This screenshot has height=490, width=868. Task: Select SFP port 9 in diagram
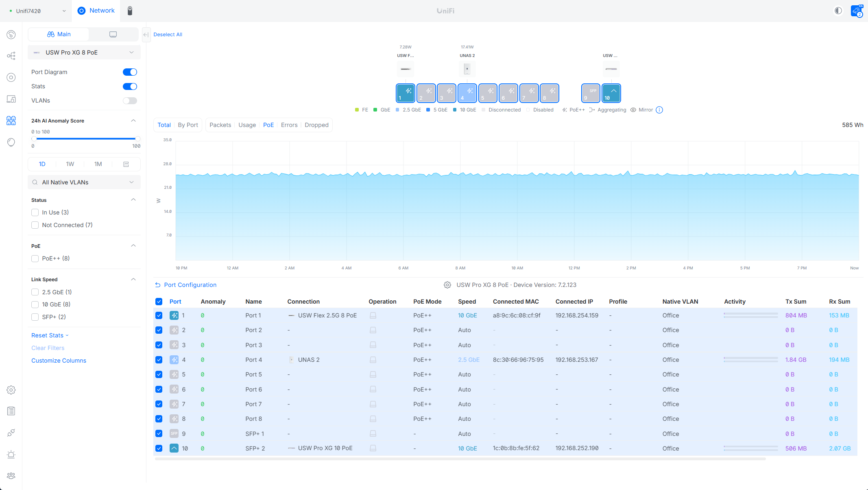tap(590, 93)
